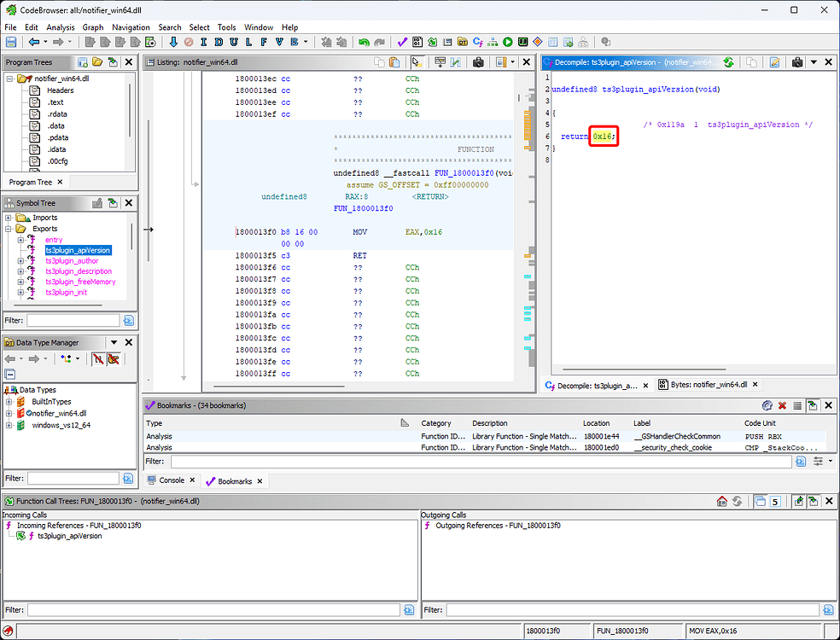Image resolution: width=840 pixels, height=640 pixels.
Task: Click the green filter apply button under Symbol Tree
Action: (x=129, y=319)
